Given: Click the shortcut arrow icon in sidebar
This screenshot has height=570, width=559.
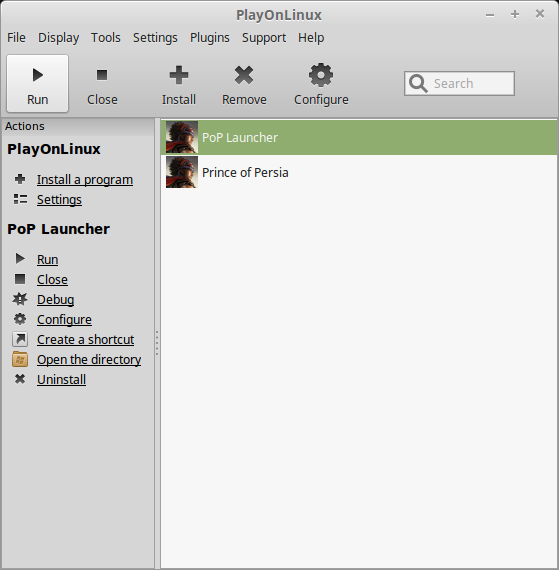Looking at the screenshot, I should tap(20, 339).
